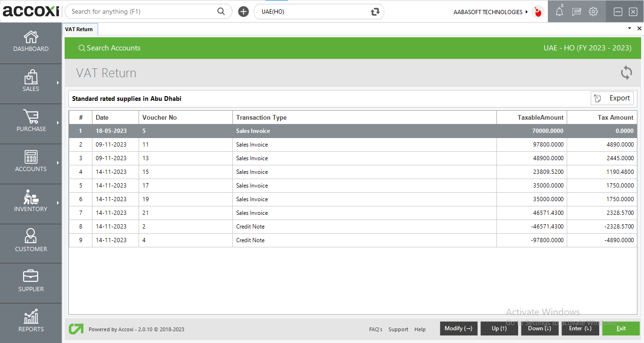This screenshot has height=343, width=644.
Task: Open the settings gear icon
Action: (x=593, y=11)
